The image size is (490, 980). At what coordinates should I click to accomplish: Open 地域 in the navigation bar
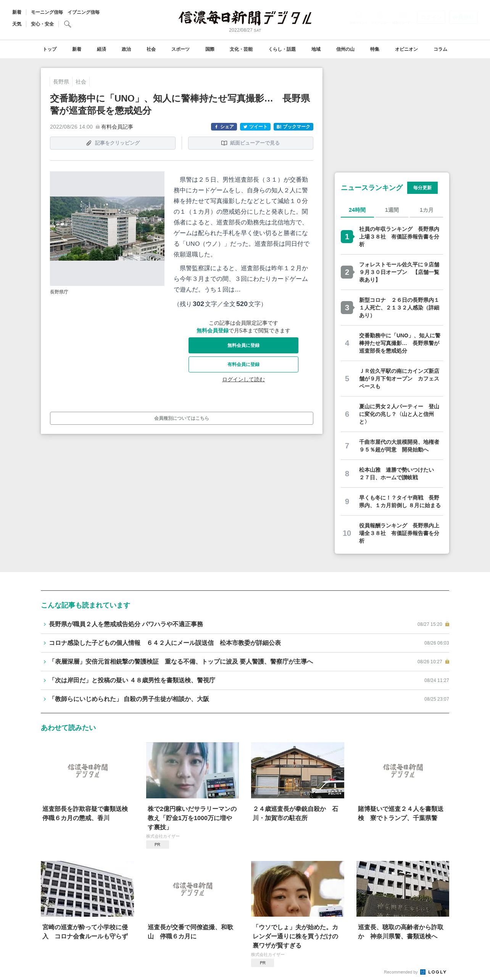[316, 49]
